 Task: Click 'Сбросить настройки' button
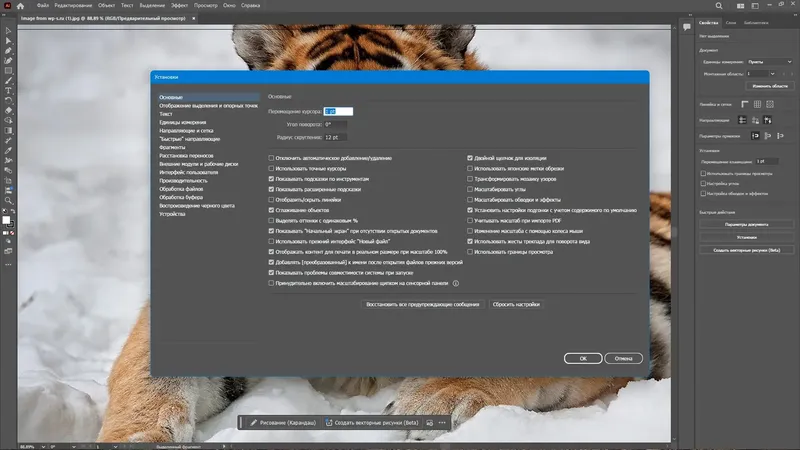click(x=516, y=305)
